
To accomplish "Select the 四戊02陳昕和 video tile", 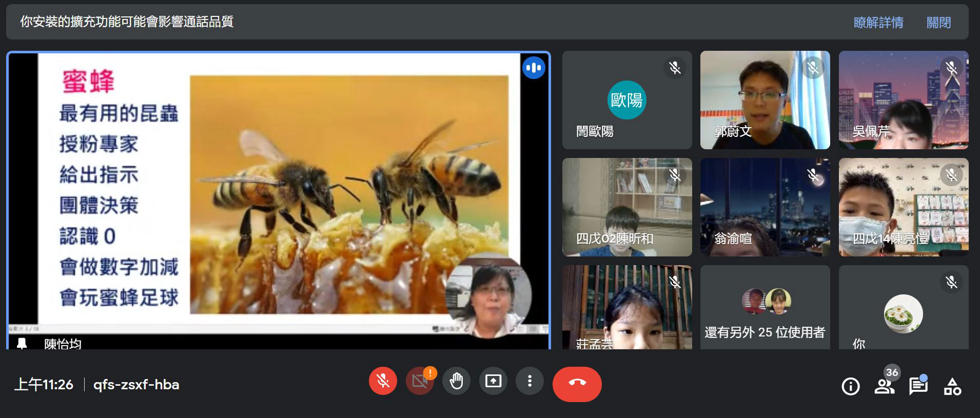I will pyautogui.click(x=627, y=207).
